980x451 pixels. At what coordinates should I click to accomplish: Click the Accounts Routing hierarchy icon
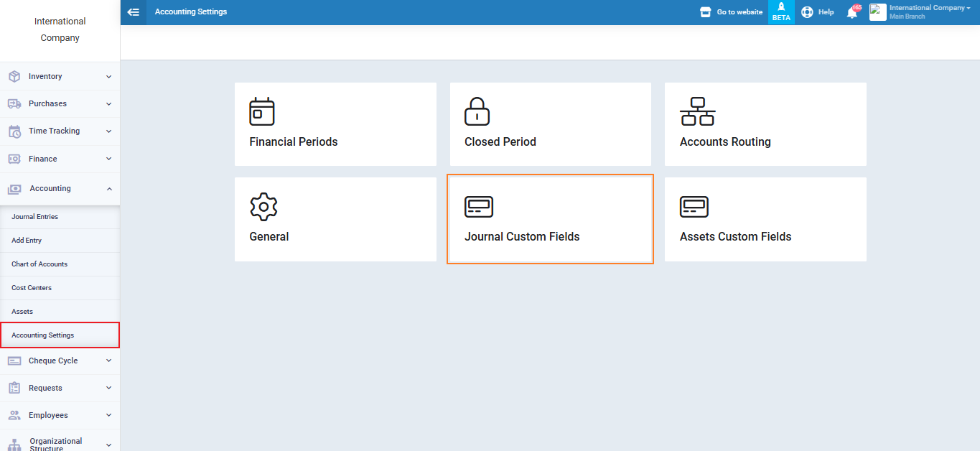697,111
